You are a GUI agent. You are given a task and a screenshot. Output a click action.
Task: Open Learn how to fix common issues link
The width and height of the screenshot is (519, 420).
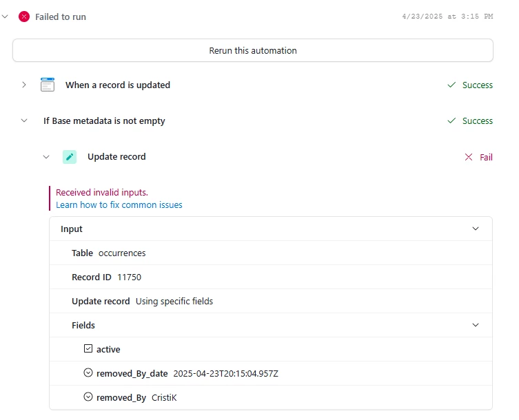(x=119, y=205)
